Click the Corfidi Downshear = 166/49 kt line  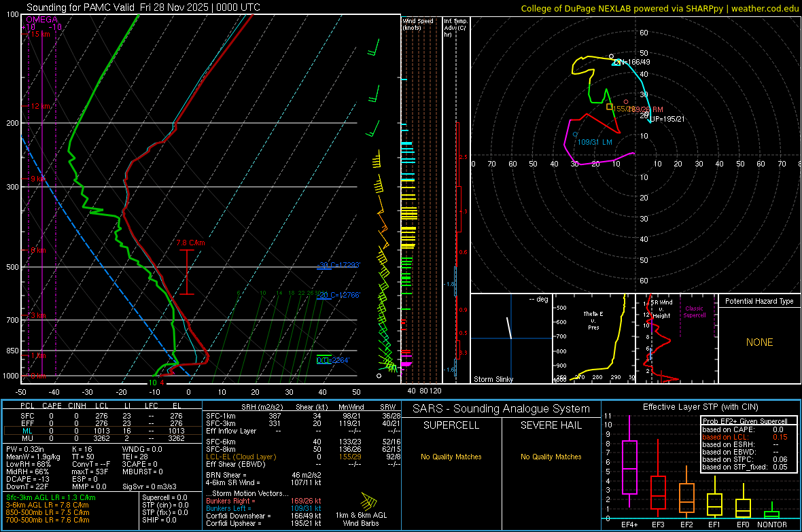[264, 516]
